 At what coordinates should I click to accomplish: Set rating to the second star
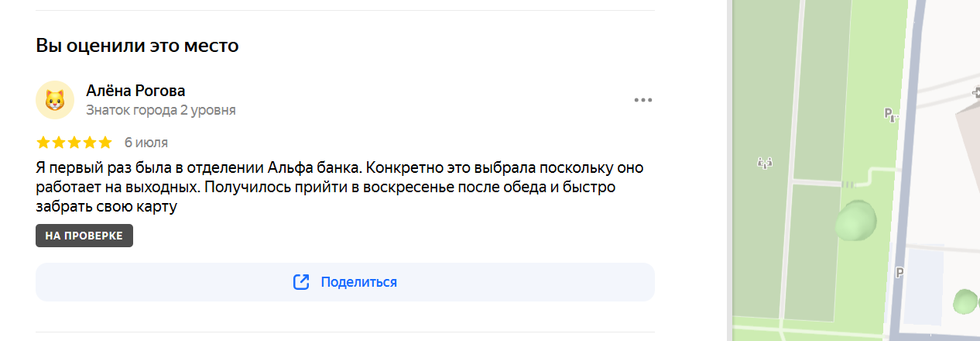(59, 143)
